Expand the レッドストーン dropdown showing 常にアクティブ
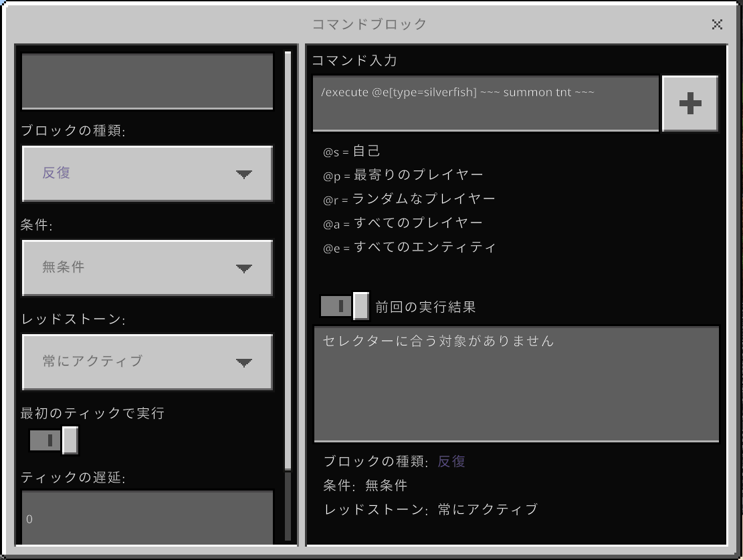 coord(147,362)
